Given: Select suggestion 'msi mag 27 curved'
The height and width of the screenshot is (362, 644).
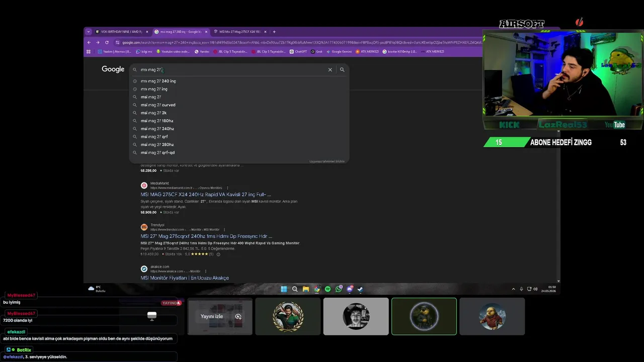Looking at the screenshot, I should coord(239,105).
